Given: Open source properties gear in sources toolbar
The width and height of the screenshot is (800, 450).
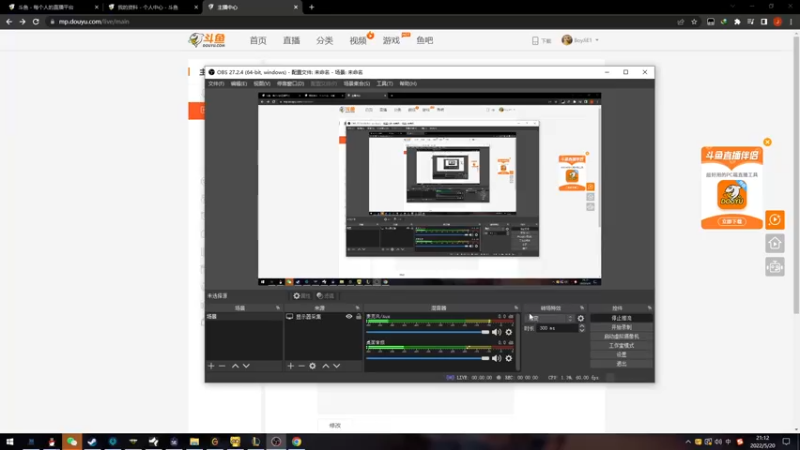Looking at the screenshot, I should (313, 366).
